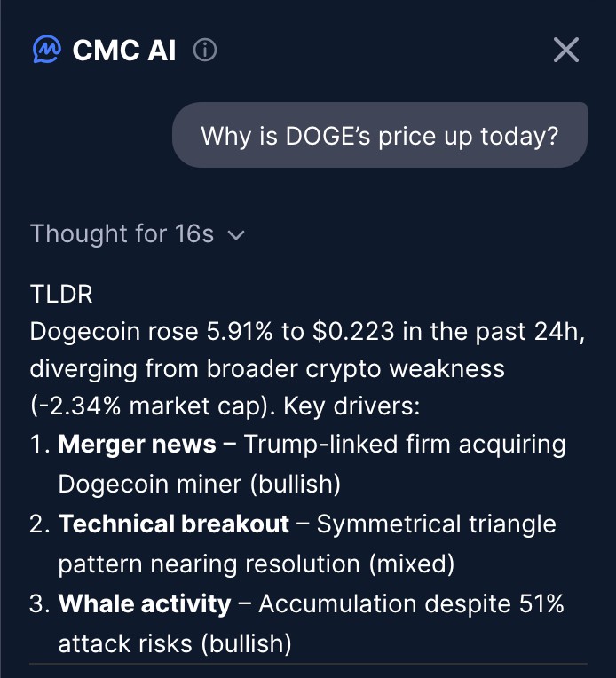The height and width of the screenshot is (678, 616).
Task: Click the bold "Merger news" text
Action: pos(137,445)
